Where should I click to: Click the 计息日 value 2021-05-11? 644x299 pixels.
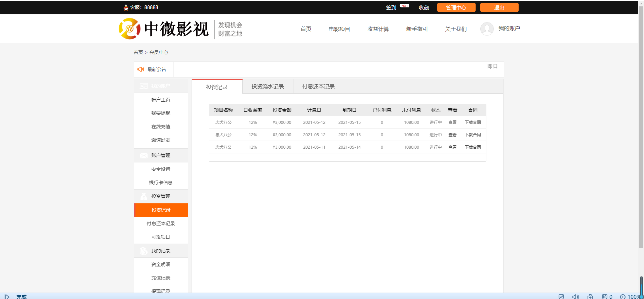[x=314, y=147]
